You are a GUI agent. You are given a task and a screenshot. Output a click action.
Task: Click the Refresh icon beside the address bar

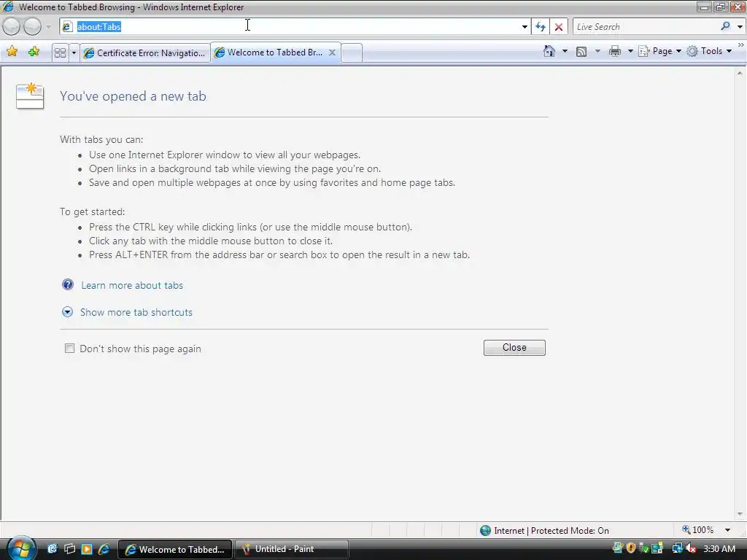(541, 27)
